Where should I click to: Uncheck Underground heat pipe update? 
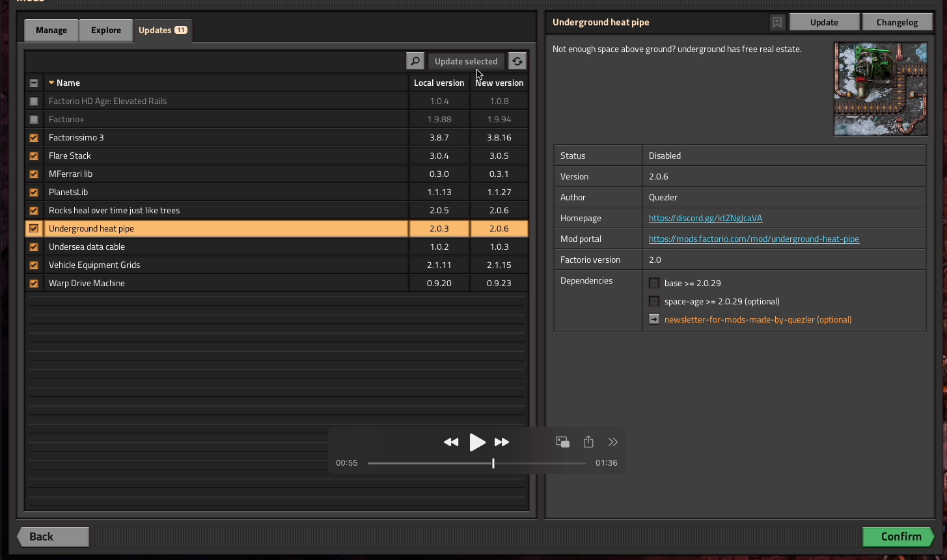pyautogui.click(x=34, y=228)
